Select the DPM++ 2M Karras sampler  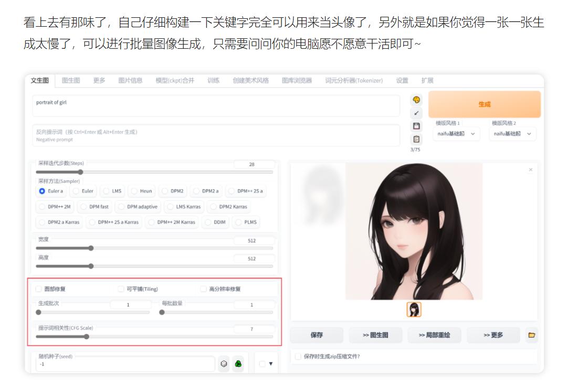pyautogui.click(x=172, y=222)
